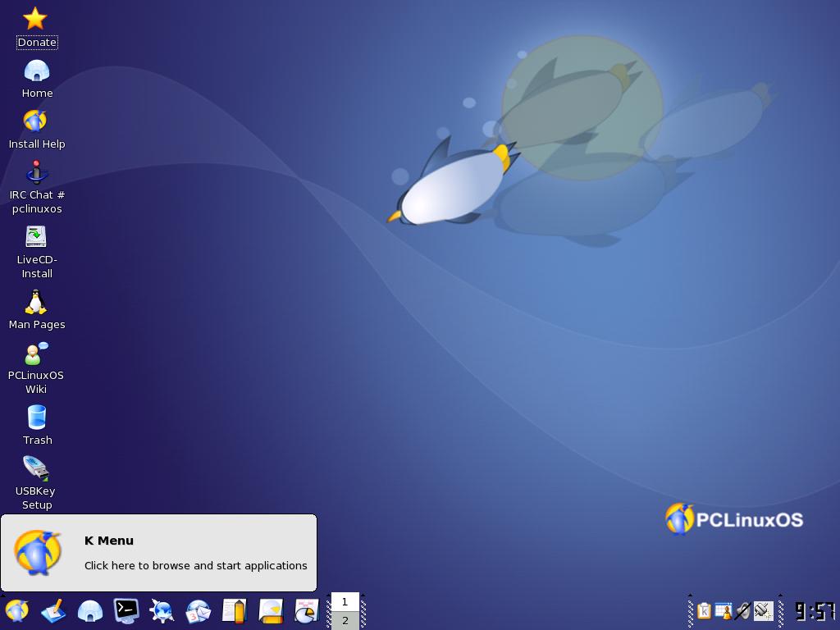The width and height of the screenshot is (840, 630).
Task: Launch the LiveCD-Install desktop icon
Action: [36, 236]
